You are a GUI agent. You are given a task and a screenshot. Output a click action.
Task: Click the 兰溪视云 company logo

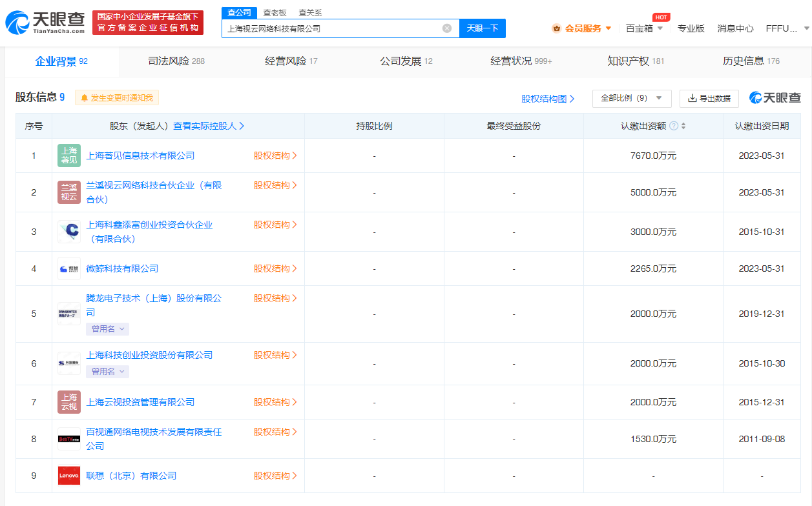[69, 192]
